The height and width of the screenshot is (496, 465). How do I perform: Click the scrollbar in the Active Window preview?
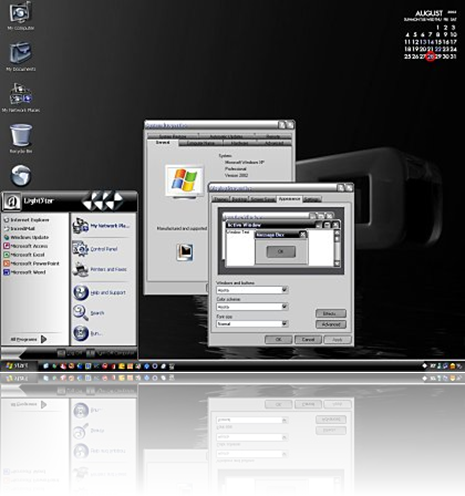coord(337,247)
